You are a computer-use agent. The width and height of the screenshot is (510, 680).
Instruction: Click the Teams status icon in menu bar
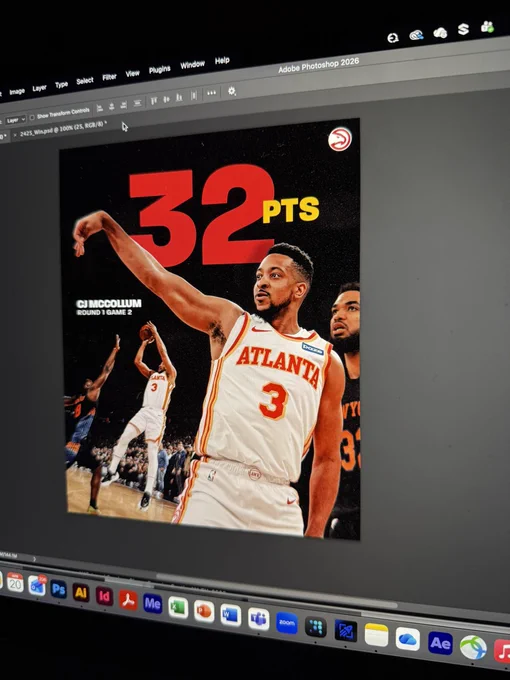click(x=487, y=27)
